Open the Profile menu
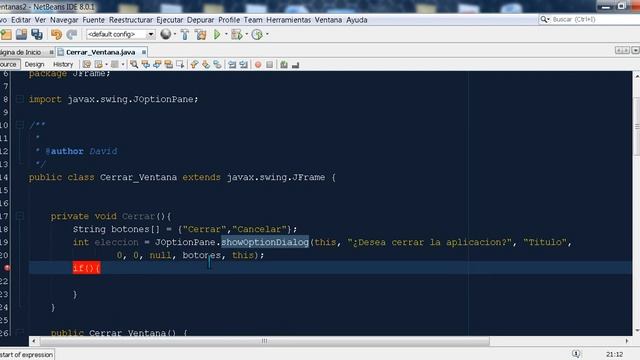 [229, 20]
